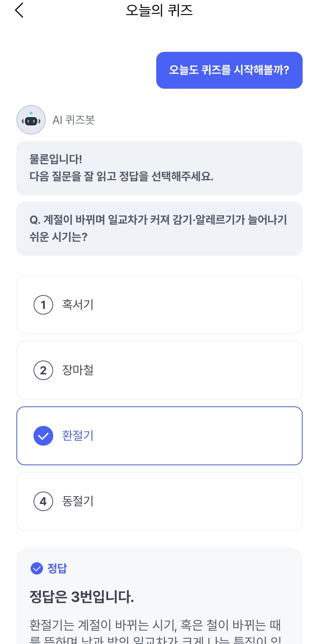Choose the 혹서기 answer text
Screen dimensions: 319x644
coord(78,305)
